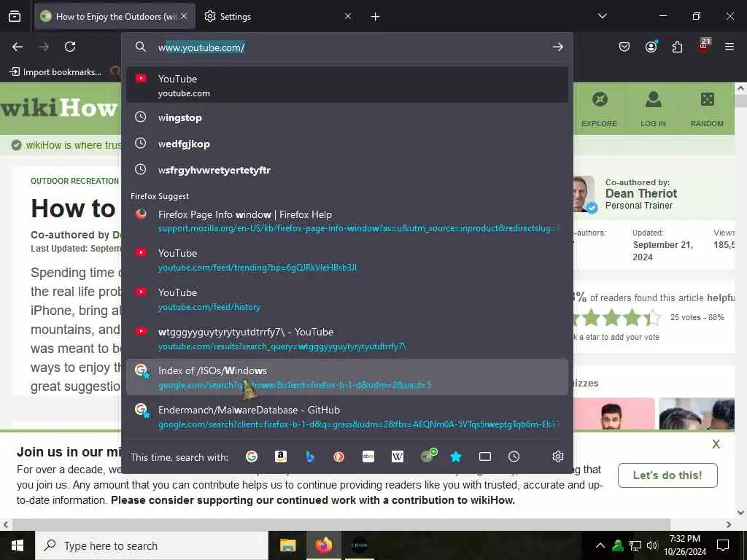
Task: Reload the current page
Action: pyautogui.click(x=70, y=47)
